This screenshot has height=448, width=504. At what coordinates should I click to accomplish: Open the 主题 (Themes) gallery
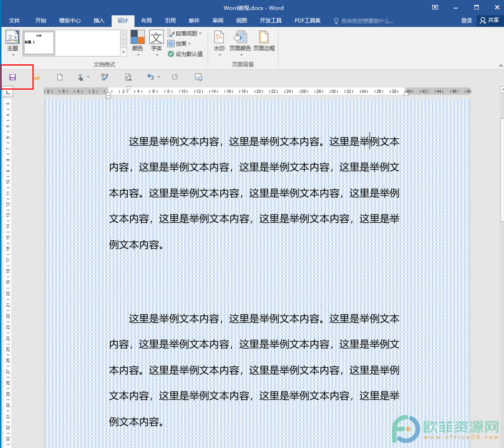tap(12, 43)
